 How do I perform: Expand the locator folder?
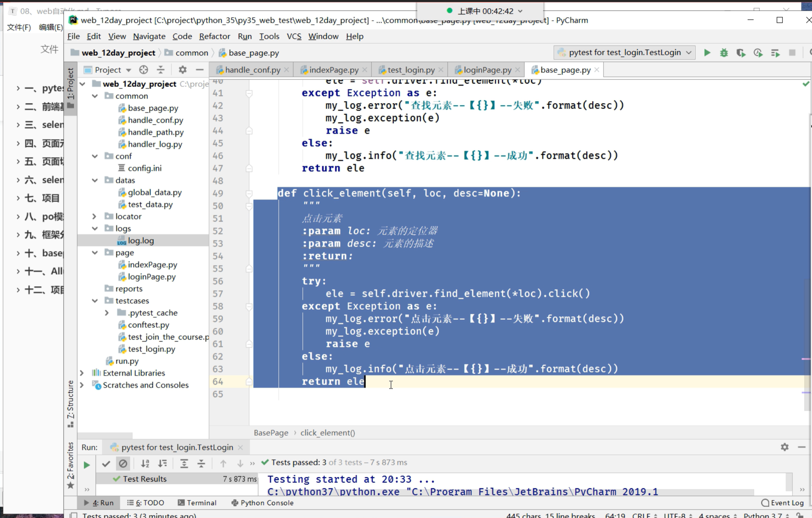pyautogui.click(x=94, y=216)
